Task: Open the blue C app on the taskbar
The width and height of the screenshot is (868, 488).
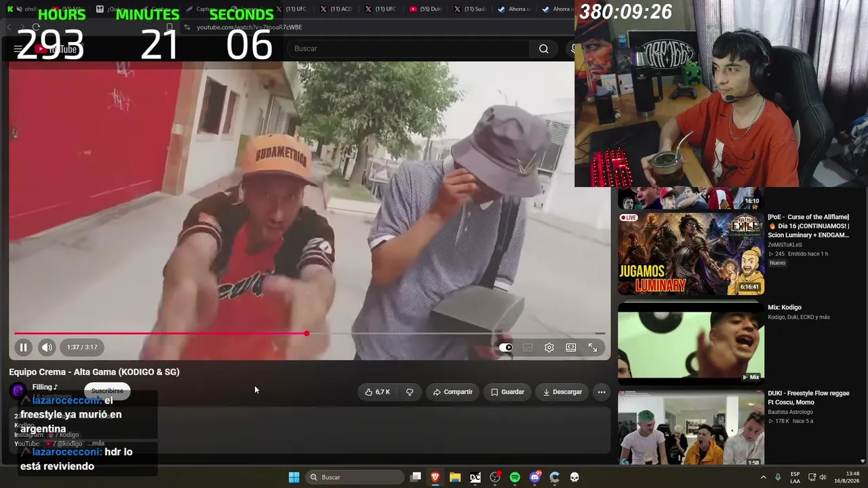Action: pos(555,477)
